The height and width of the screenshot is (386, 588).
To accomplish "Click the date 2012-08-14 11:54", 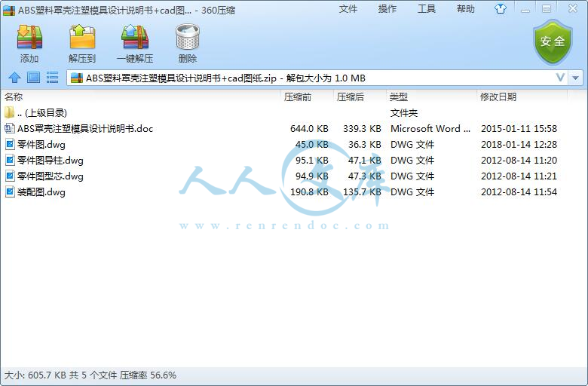I will click(x=519, y=192).
